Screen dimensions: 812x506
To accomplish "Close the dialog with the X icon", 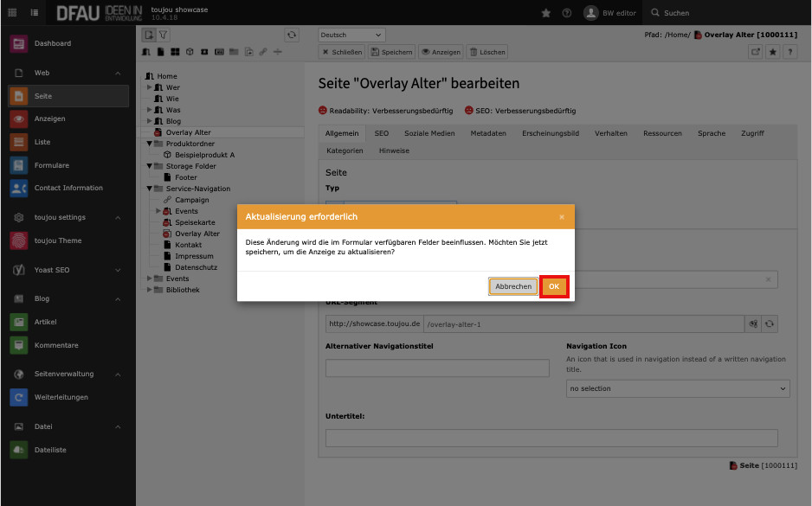I will [561, 217].
